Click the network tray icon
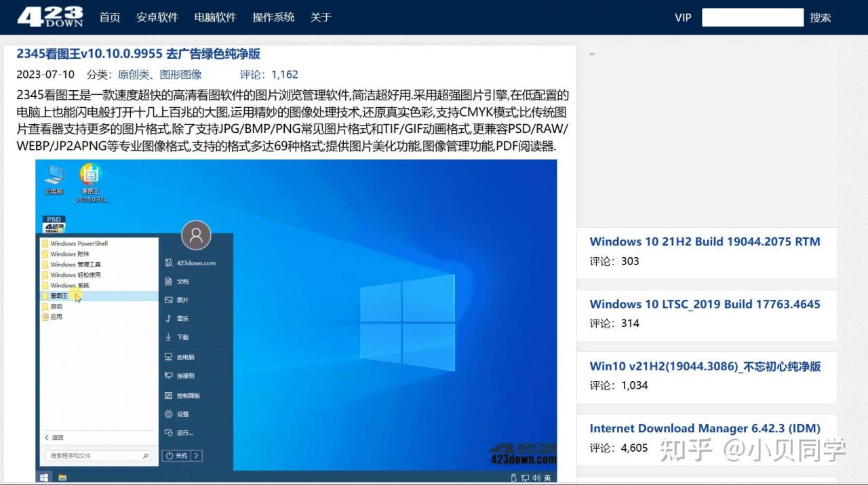This screenshot has height=485, width=868. pos(525,478)
